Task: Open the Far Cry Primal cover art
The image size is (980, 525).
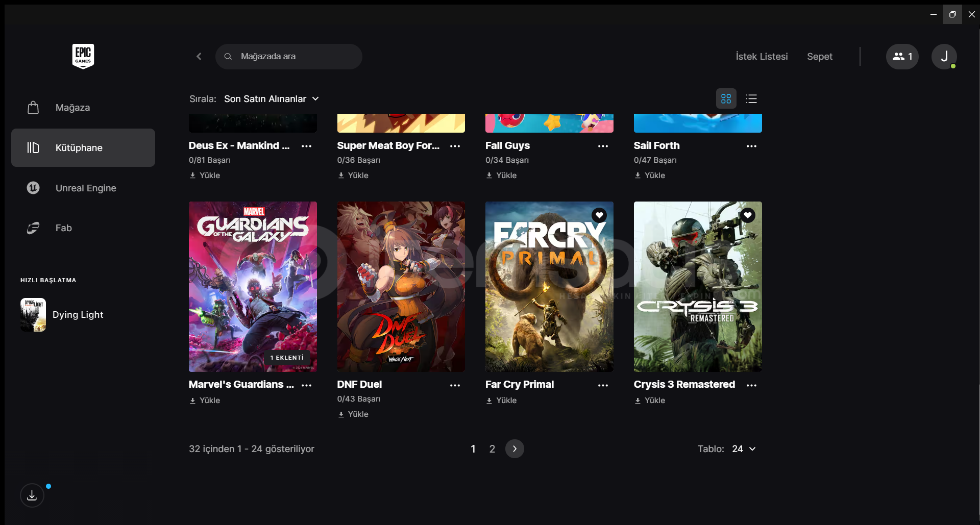Action: [x=549, y=287]
